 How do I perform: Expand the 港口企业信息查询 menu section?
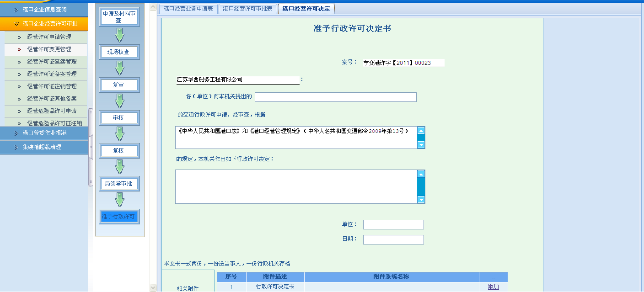(44, 9)
